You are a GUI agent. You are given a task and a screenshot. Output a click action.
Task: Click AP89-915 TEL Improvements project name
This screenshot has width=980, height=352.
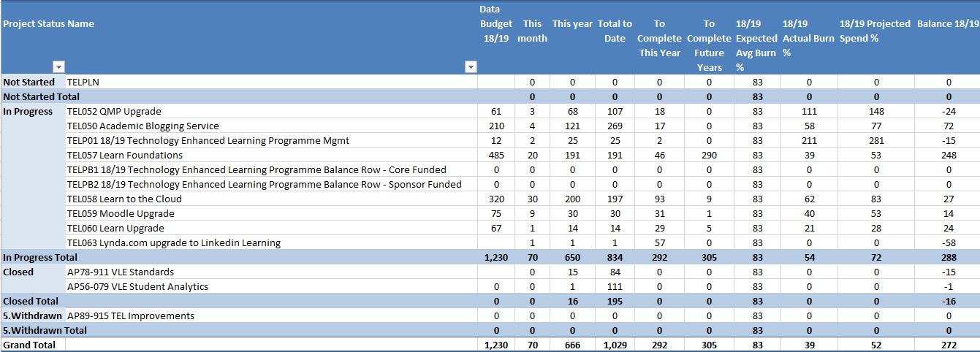point(131,315)
